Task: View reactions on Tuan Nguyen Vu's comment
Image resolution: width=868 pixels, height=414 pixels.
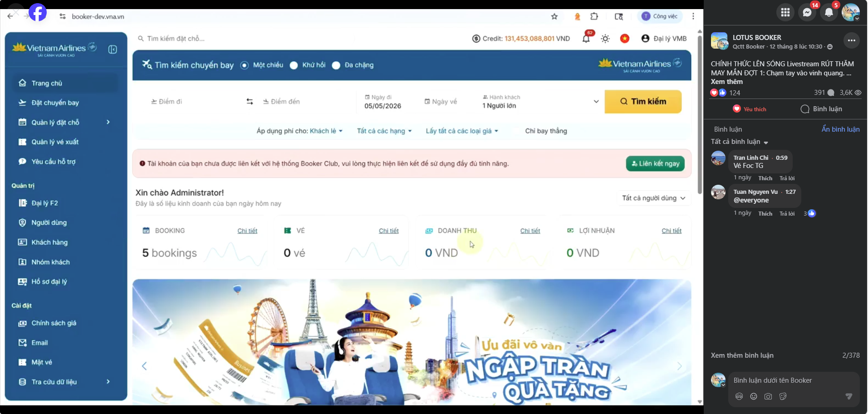Action: 810,213
